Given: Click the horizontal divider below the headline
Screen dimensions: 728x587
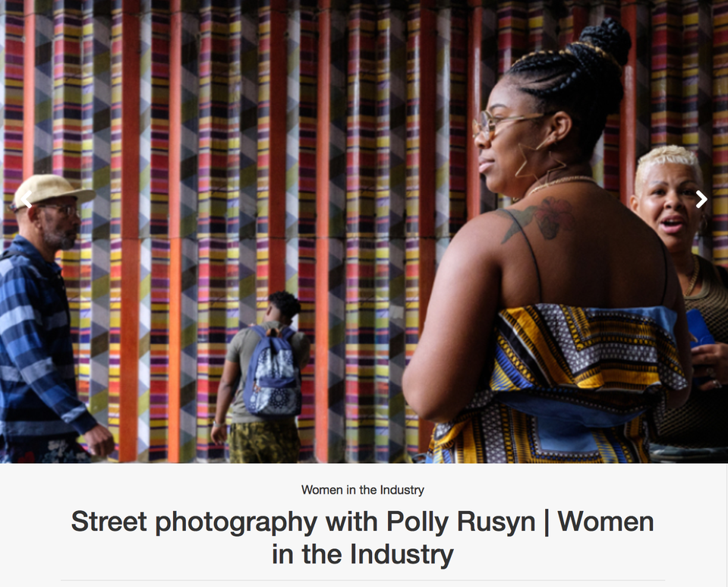Looking at the screenshot, I should [363, 580].
